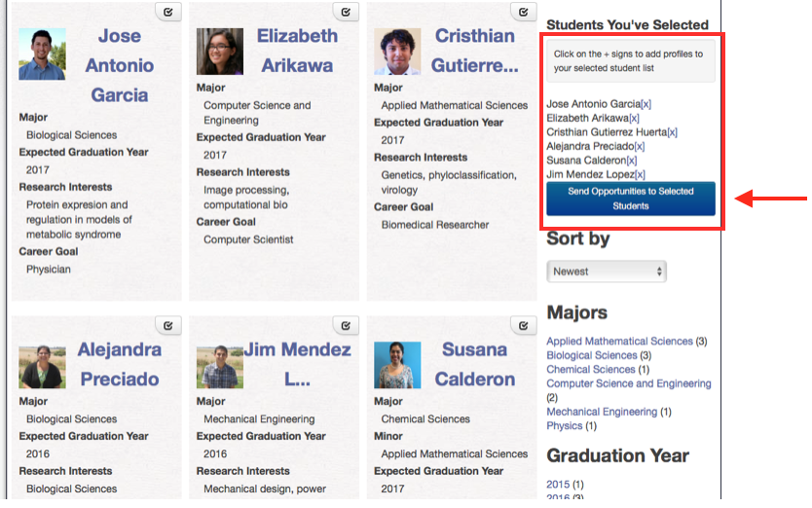
Task: Remove Alejandra Preciado via [x]
Action: tap(639, 146)
